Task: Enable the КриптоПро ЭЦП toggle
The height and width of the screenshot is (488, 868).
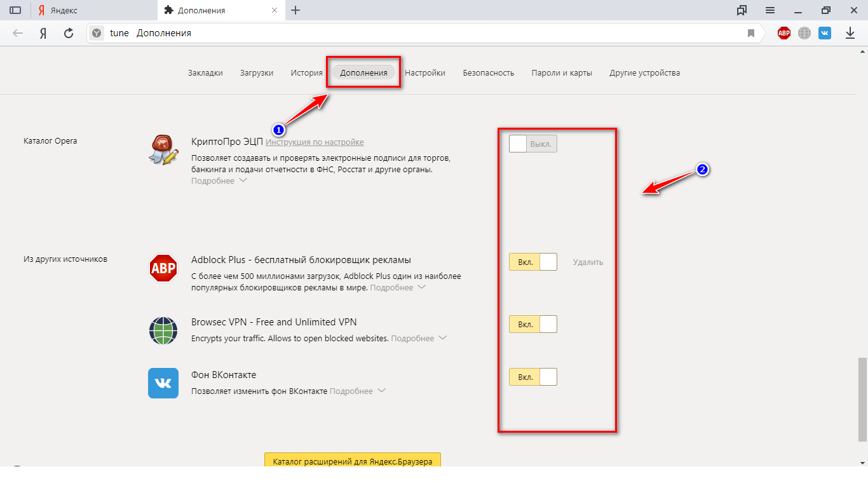Action: [x=533, y=144]
